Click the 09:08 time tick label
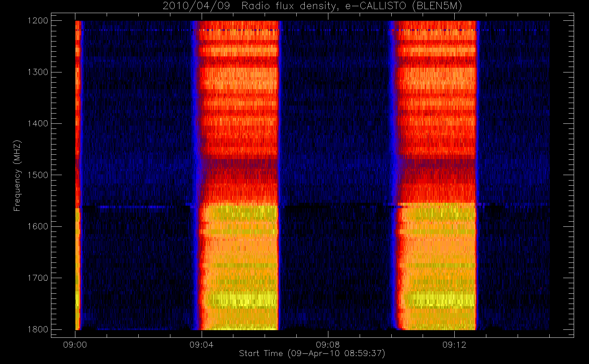Image resolution: width=589 pixels, height=364 pixels. 328,345
